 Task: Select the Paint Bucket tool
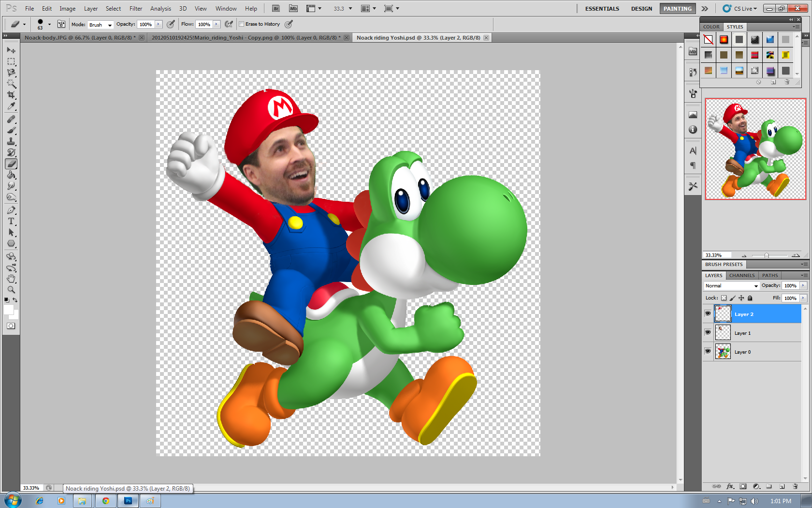pyautogui.click(x=11, y=175)
